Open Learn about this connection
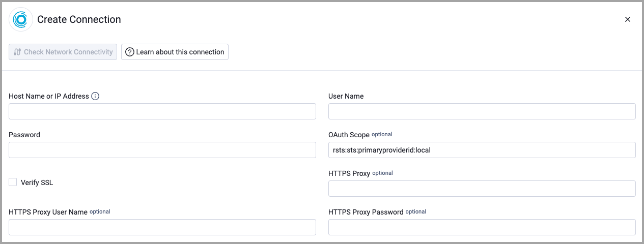The image size is (644, 244). point(175,52)
